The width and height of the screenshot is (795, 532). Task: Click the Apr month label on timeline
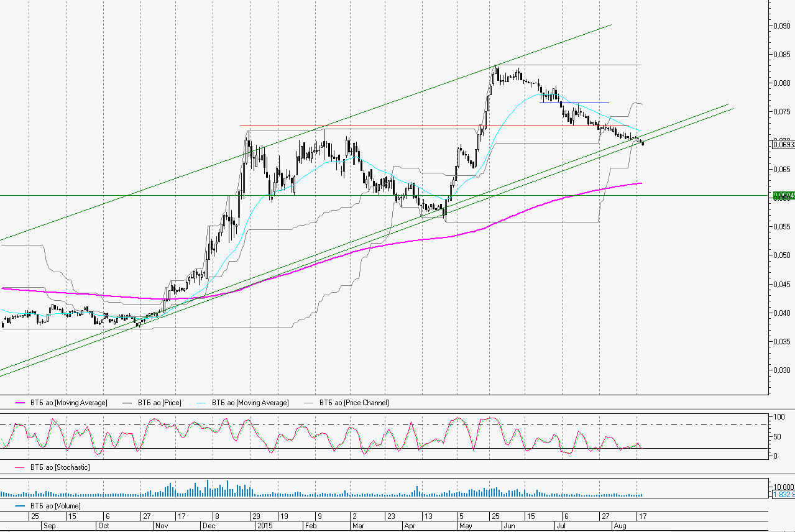pos(410,526)
